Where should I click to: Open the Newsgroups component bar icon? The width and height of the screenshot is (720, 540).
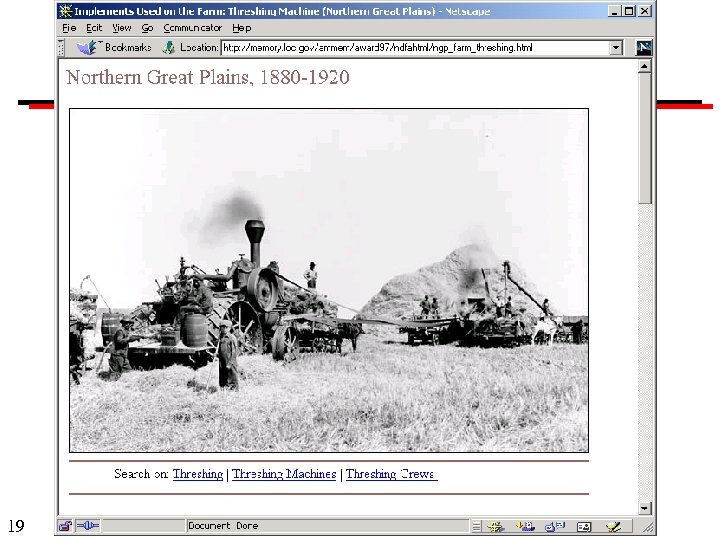pyautogui.click(x=555, y=526)
